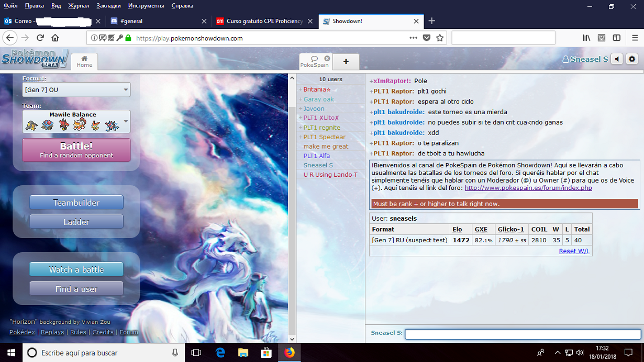Add a new room with the plus tab
Screen dimensions: 644x362
[346, 61]
